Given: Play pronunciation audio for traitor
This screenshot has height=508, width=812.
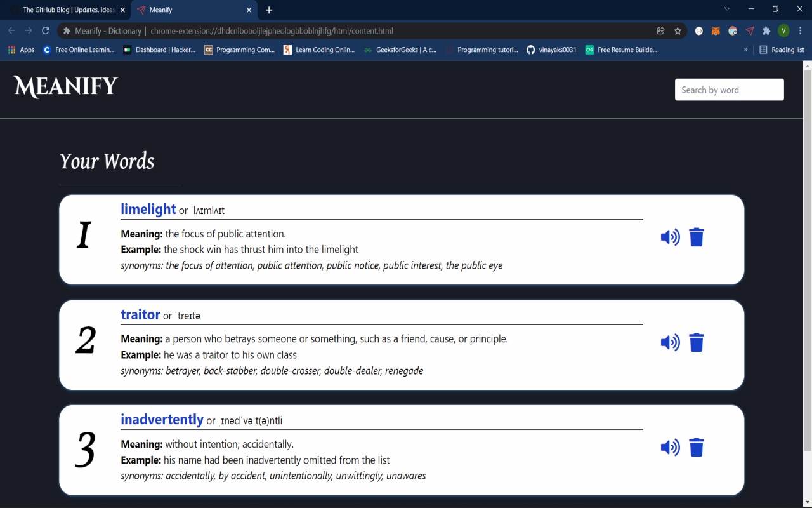Looking at the screenshot, I should tap(670, 343).
